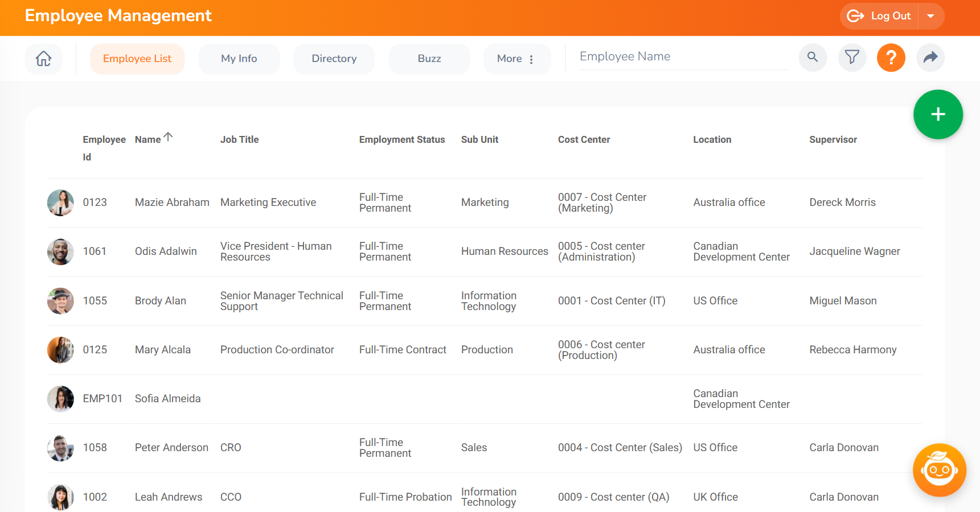This screenshot has height=512, width=980.
Task: Open the chatbot assistant icon
Action: [x=939, y=470]
